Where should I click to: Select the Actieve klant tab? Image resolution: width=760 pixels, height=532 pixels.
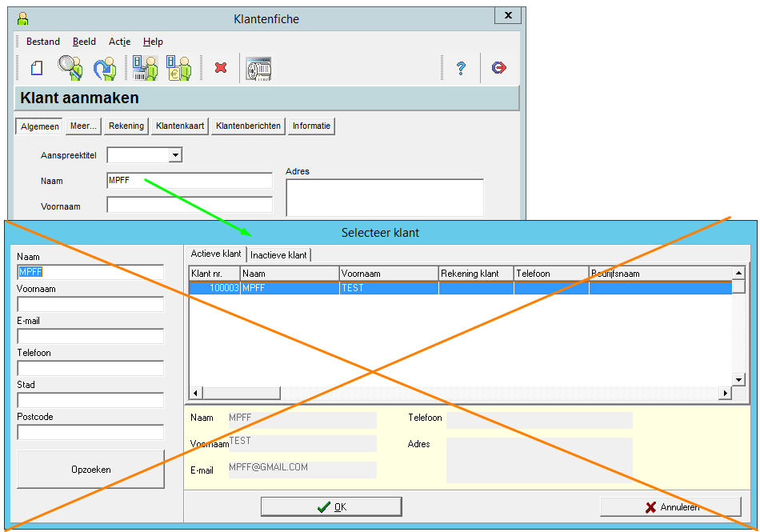[x=216, y=254]
